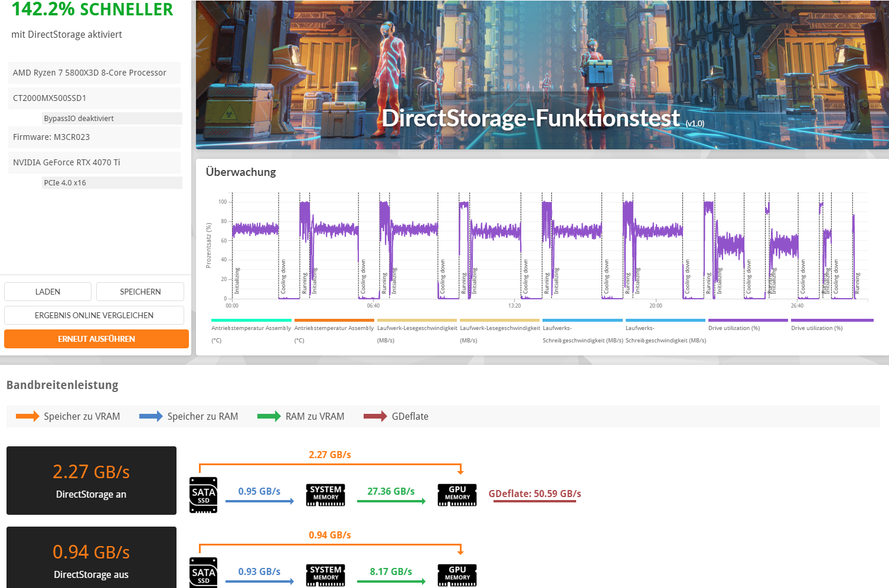Screen dimensions: 889x588
Task: Click the Prozentsatz (%) axis label
Action: 208,246
